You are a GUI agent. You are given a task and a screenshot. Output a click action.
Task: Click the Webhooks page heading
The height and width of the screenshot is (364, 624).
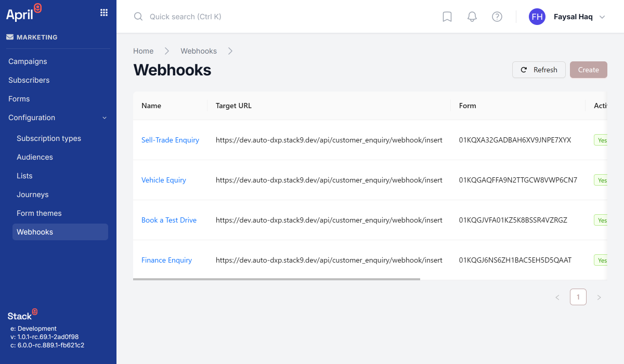tap(172, 70)
